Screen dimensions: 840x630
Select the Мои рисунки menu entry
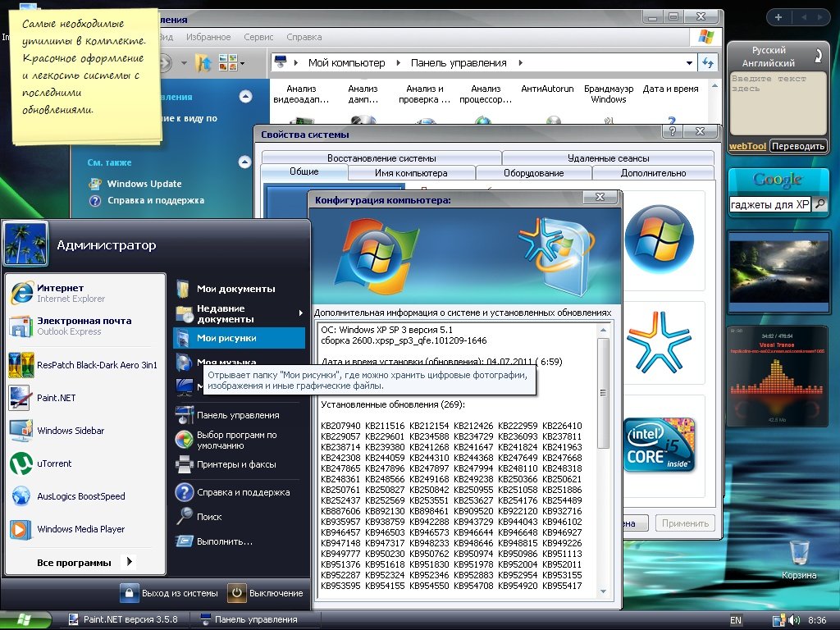point(239,338)
